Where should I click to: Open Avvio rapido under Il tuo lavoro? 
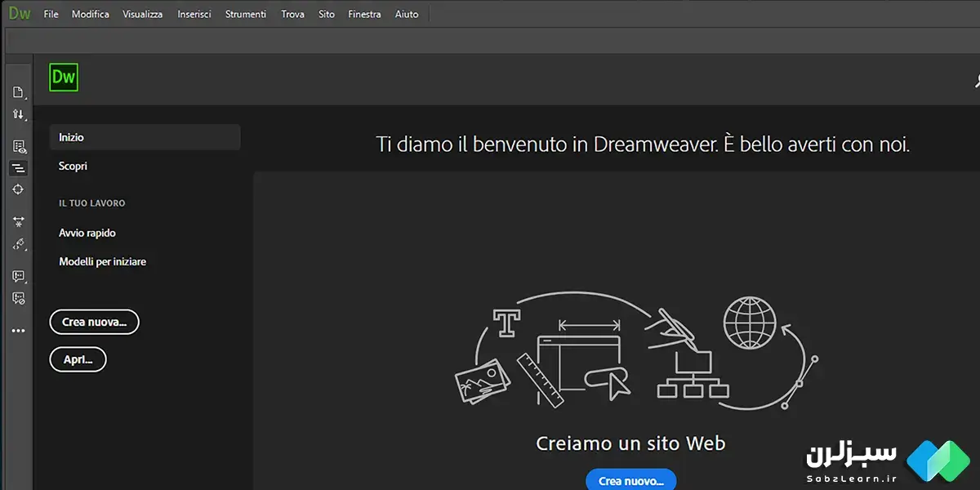pos(87,233)
